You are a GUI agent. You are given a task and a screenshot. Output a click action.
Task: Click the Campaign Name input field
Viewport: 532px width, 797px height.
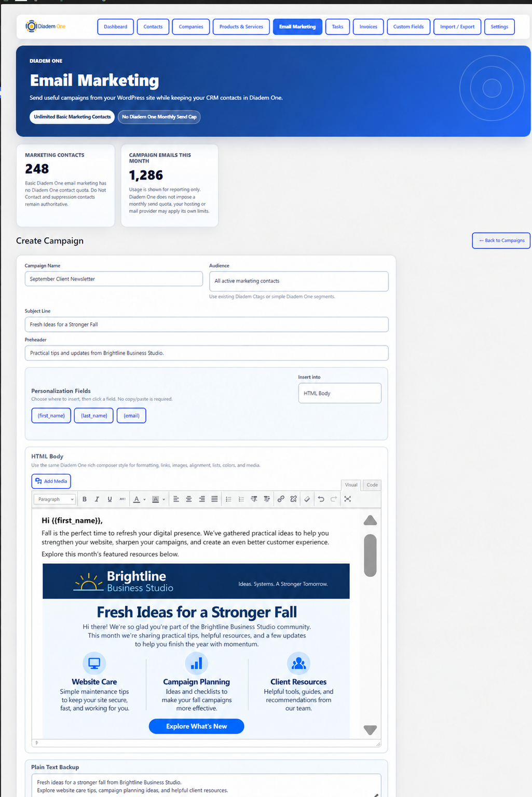pos(114,279)
